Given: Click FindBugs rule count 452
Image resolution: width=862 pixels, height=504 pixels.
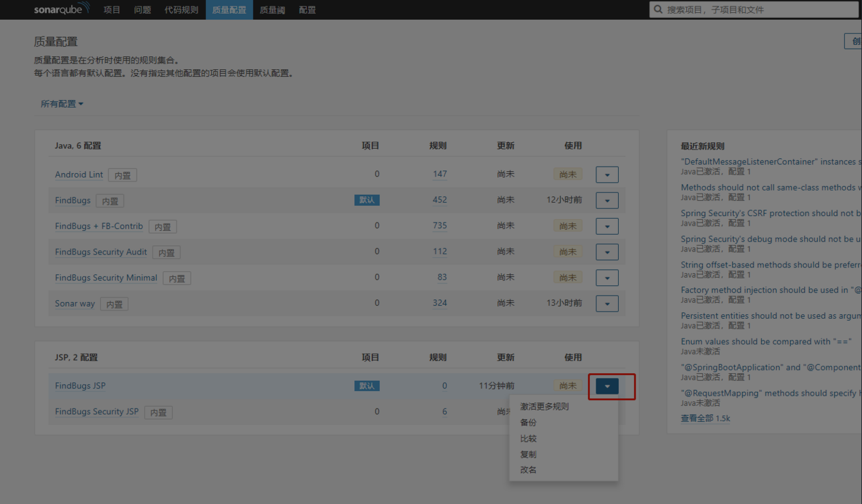Looking at the screenshot, I should (x=440, y=199).
